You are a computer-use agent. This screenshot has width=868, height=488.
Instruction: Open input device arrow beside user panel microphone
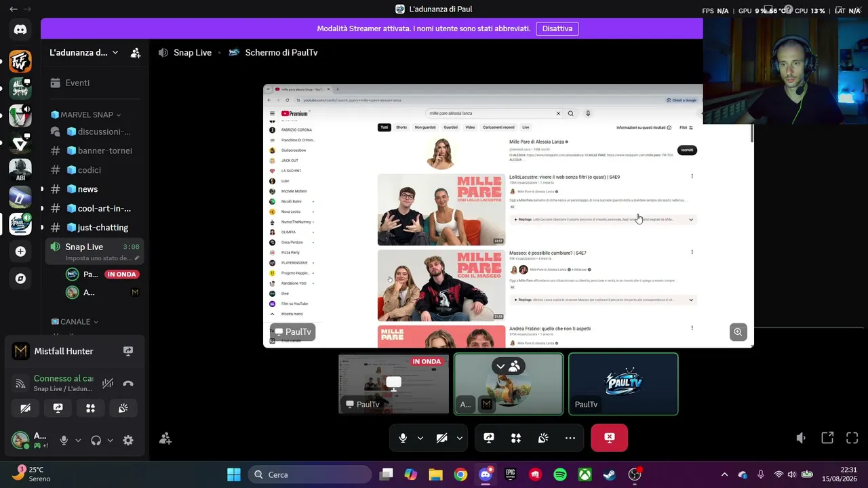coord(78,441)
